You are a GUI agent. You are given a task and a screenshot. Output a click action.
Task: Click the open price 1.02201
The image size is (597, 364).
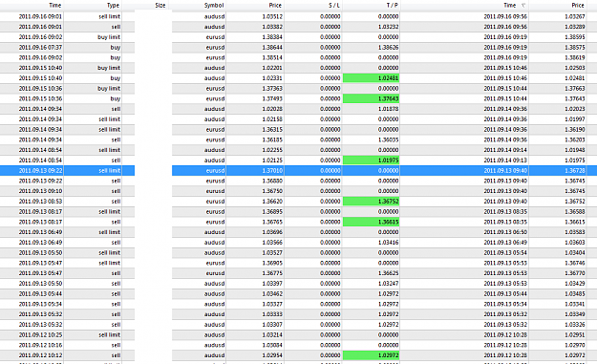(x=272, y=68)
